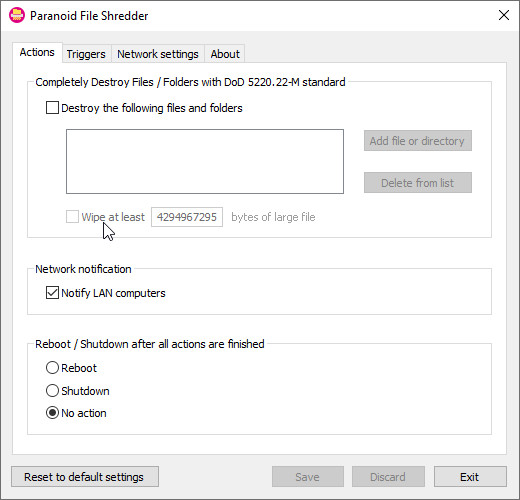Select the Actions tab
Viewport: 520px width, 500px height.
[37, 52]
